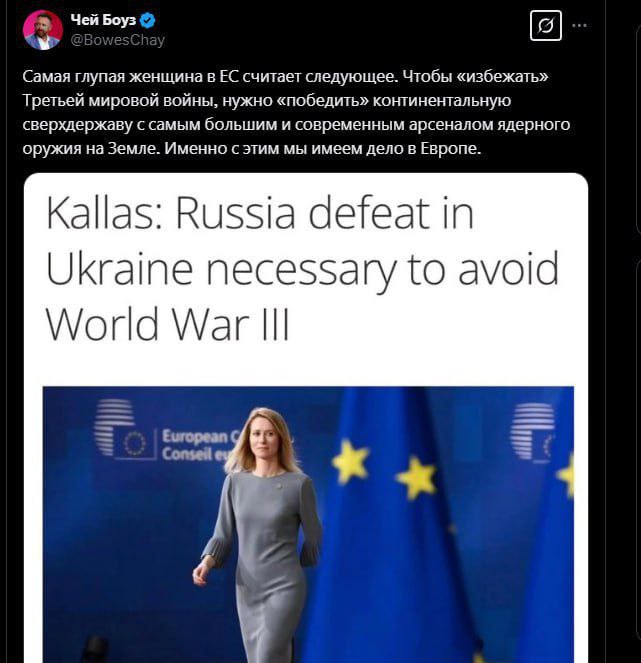Image resolution: width=641 pixels, height=663 pixels.
Task: Open the display name Чей Боуз
Action: (x=103, y=20)
